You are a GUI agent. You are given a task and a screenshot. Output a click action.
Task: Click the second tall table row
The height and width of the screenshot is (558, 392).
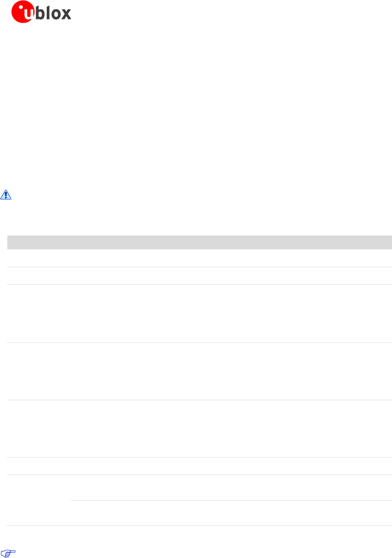click(199, 371)
